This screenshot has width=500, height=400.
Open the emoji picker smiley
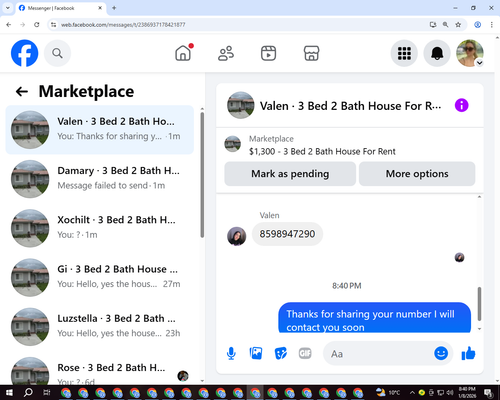point(441,353)
